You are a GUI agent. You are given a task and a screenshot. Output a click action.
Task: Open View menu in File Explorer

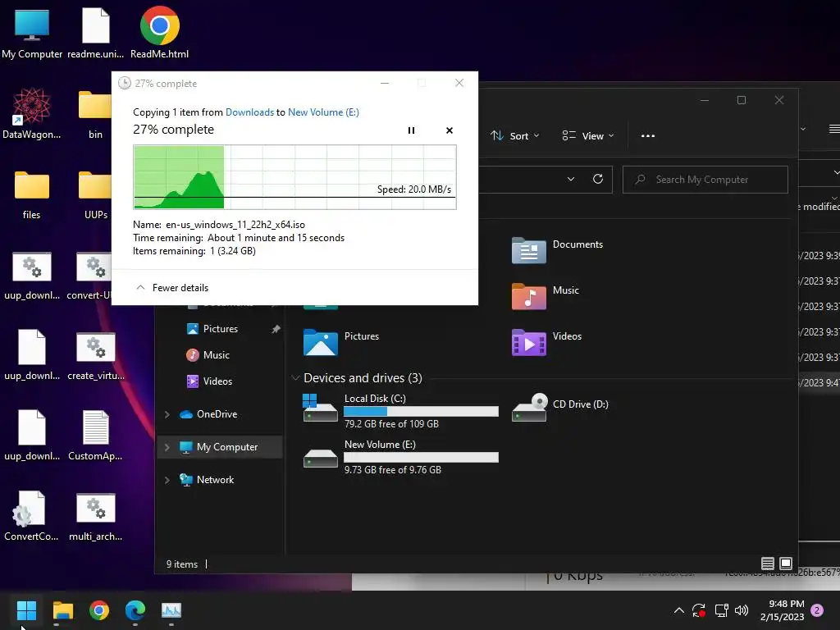pos(587,136)
